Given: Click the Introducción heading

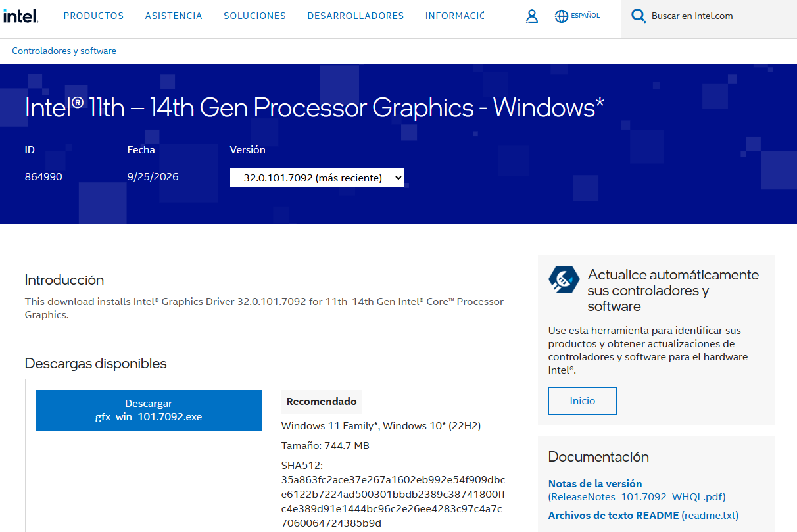Looking at the screenshot, I should click(64, 280).
